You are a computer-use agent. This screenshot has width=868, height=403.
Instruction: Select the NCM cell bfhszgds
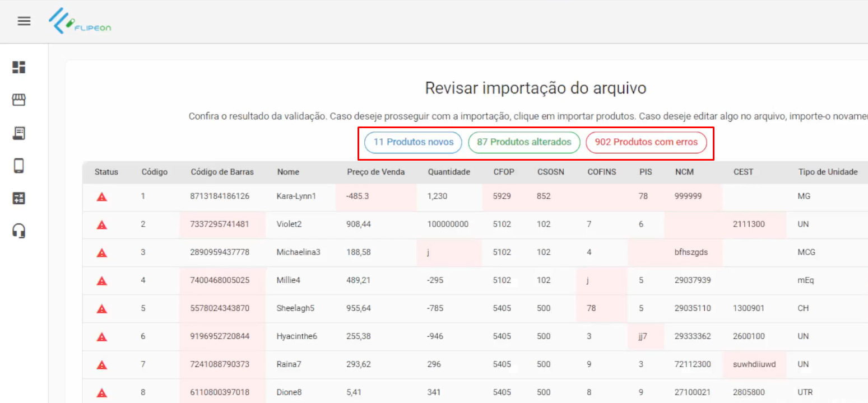691,252
